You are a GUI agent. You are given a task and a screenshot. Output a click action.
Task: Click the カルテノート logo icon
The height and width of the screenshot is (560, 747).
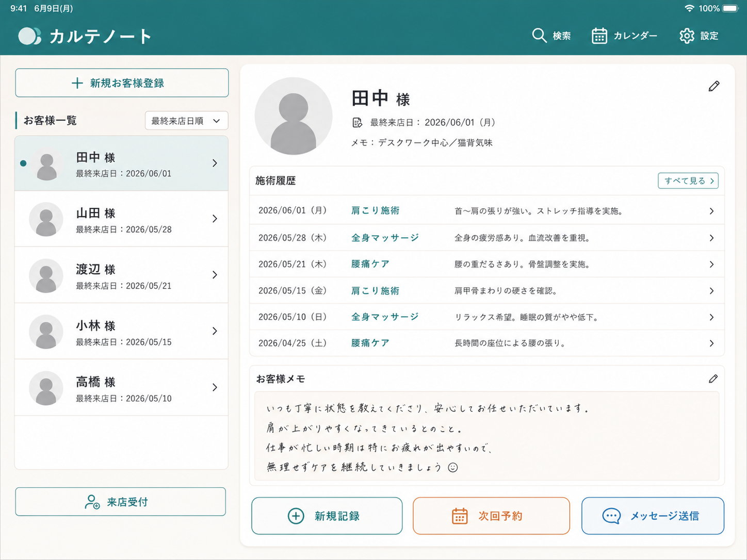(x=29, y=36)
